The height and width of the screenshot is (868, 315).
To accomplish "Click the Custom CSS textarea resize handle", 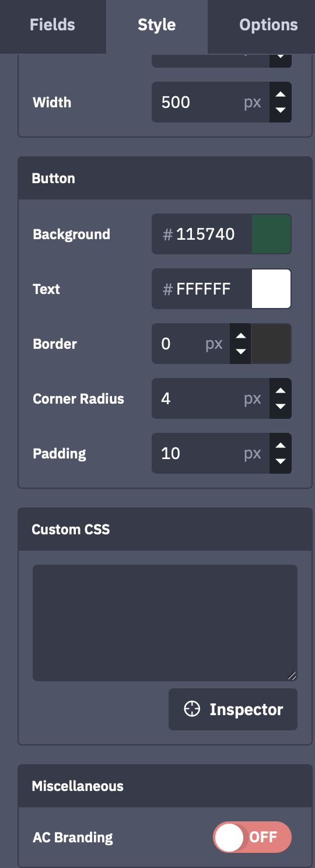I will click(x=292, y=675).
